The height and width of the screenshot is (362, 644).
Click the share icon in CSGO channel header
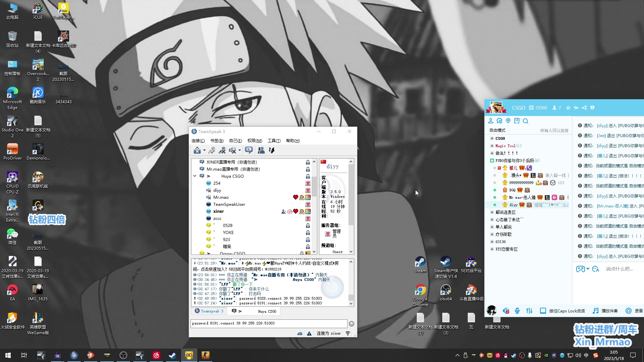[x=584, y=108]
